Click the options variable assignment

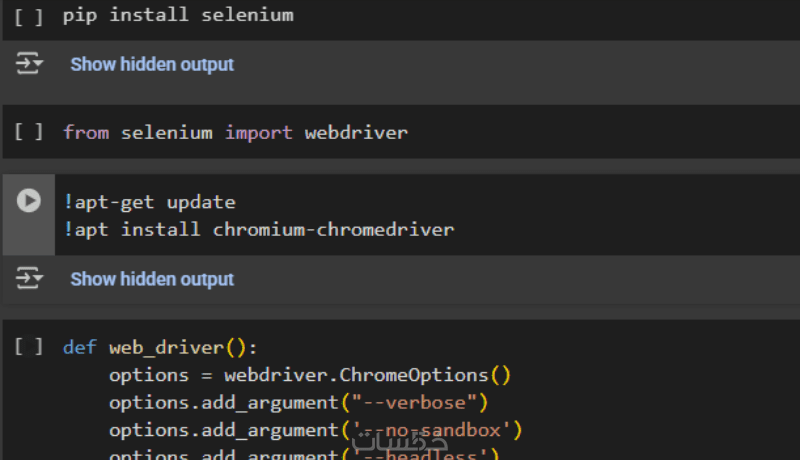[x=148, y=376]
